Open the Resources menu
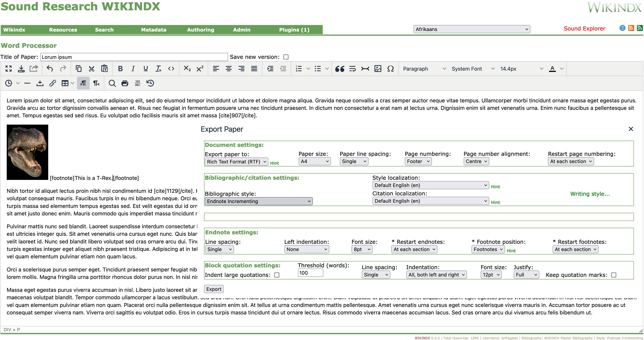The image size is (644, 340). pos(63,30)
